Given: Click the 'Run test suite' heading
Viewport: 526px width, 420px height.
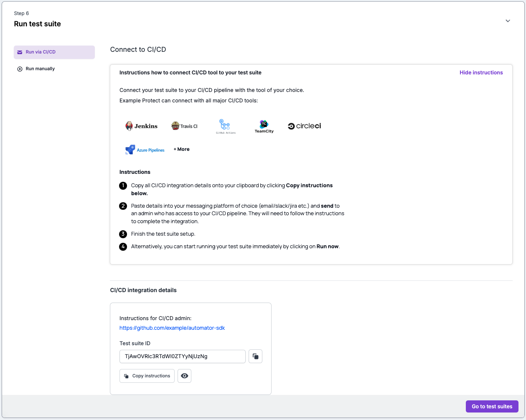Looking at the screenshot, I should [x=38, y=24].
